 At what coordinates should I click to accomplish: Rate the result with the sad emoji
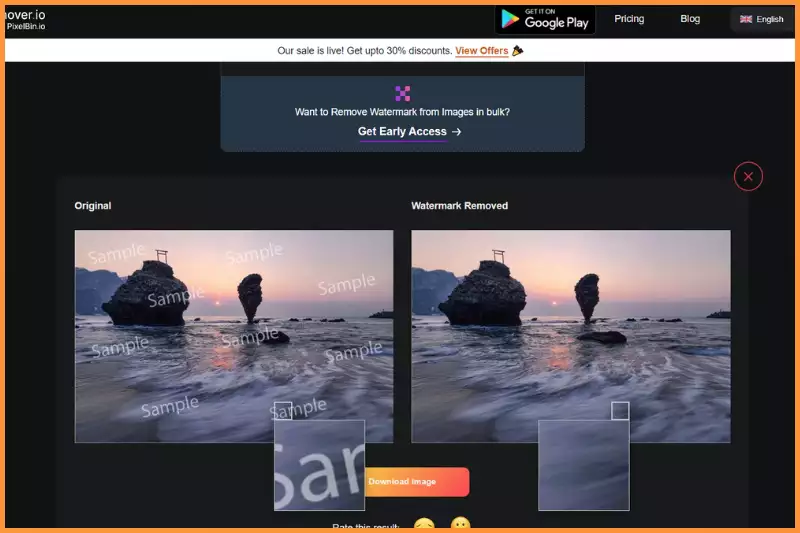pyautogui.click(x=424, y=525)
